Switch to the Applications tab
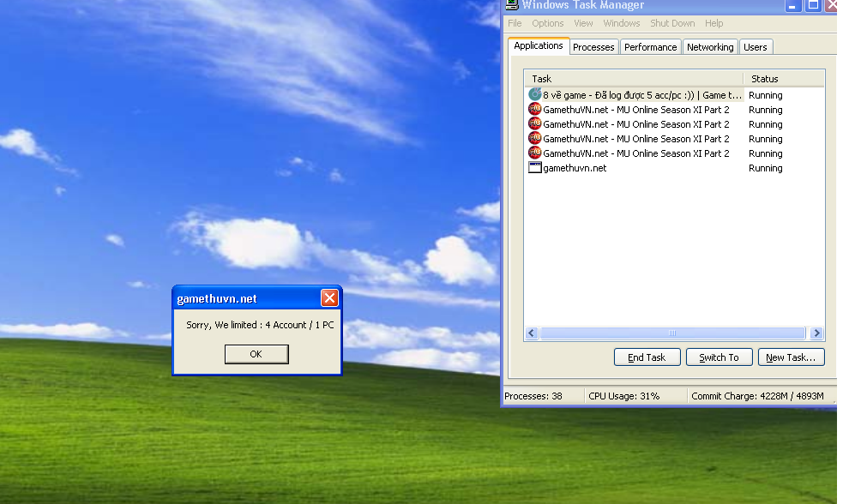The image size is (843, 504). tap(539, 45)
